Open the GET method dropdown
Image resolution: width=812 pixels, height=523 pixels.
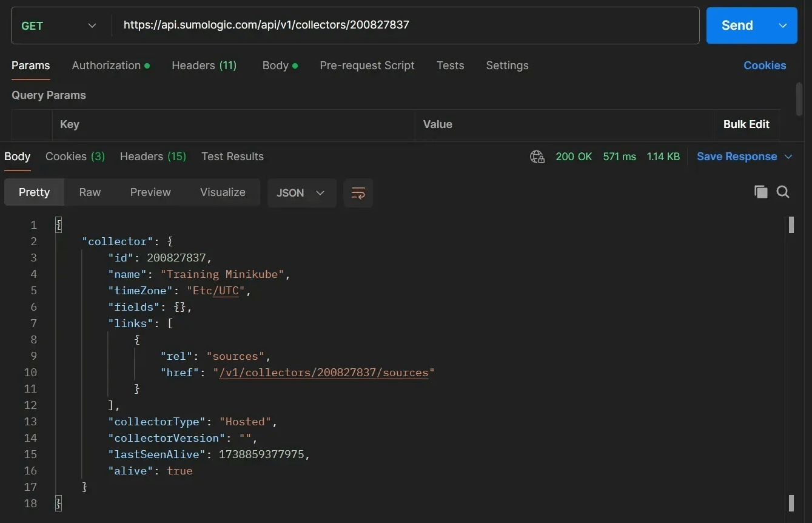59,25
